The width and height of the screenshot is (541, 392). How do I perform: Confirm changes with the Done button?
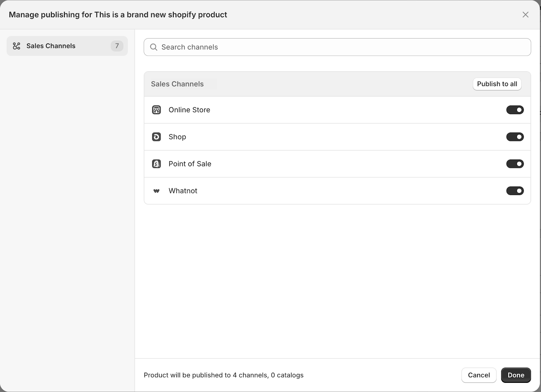pos(516,375)
